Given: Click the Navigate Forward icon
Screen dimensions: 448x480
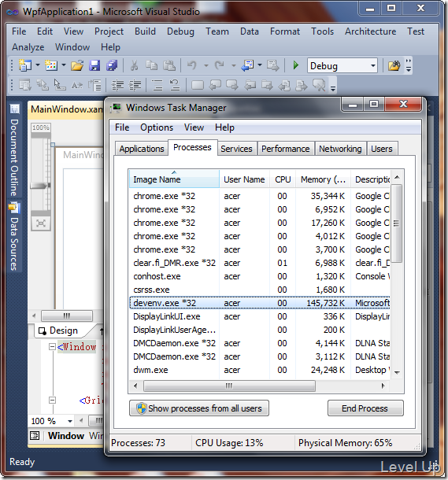Looking at the screenshot, I should [272, 65].
